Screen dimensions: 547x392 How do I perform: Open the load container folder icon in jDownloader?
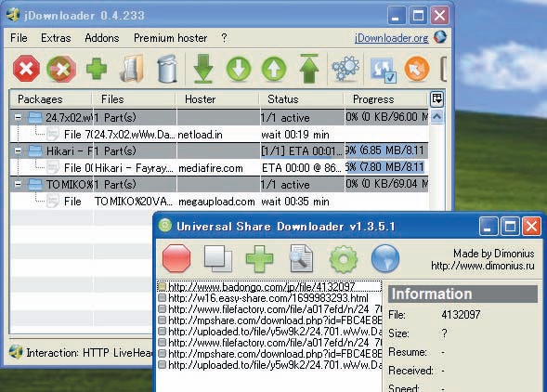click(132, 69)
